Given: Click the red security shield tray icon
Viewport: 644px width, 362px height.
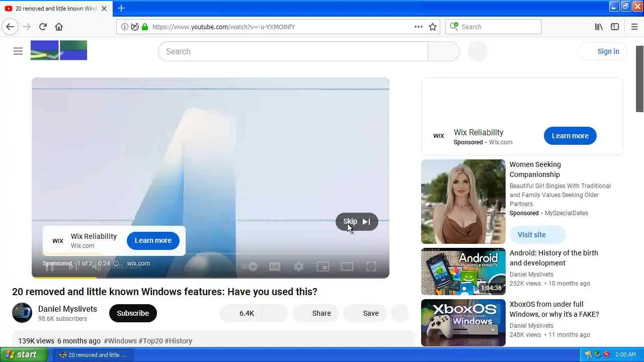Looking at the screenshot, I should coord(606,354).
